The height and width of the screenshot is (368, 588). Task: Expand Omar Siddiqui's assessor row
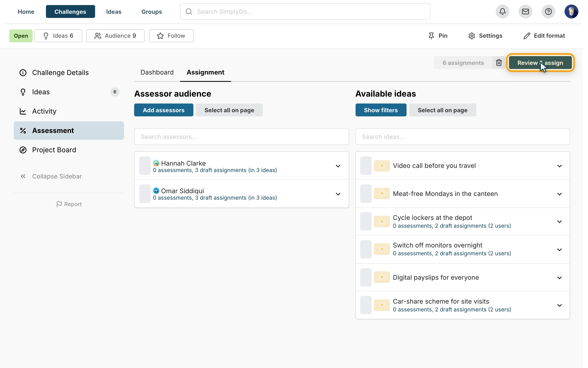(338, 194)
